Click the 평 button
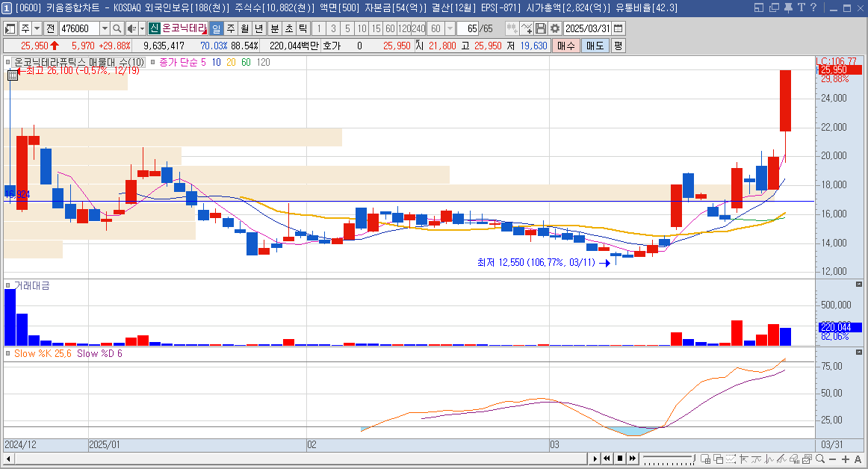This screenshot has height=469, width=868. click(619, 46)
